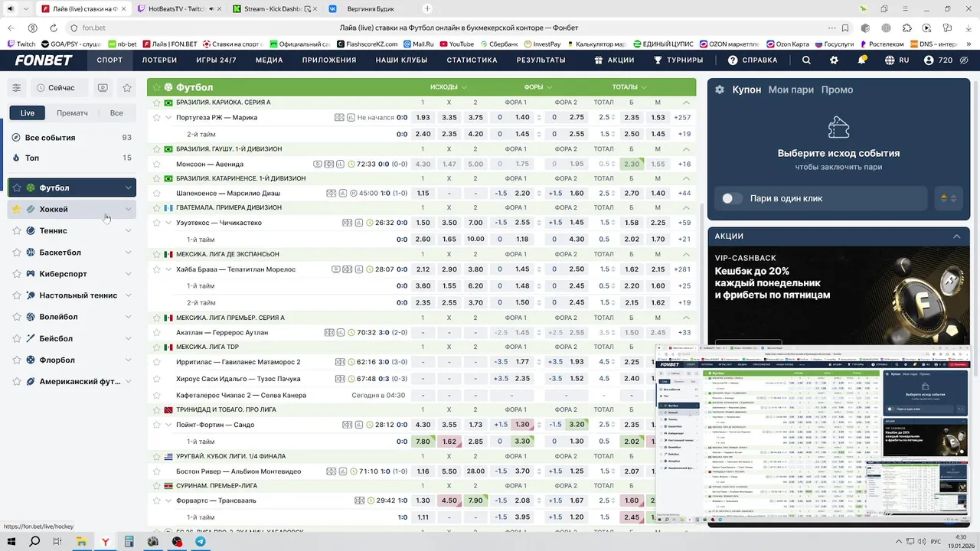Open the sidebar filter sliders icon

coord(16,88)
